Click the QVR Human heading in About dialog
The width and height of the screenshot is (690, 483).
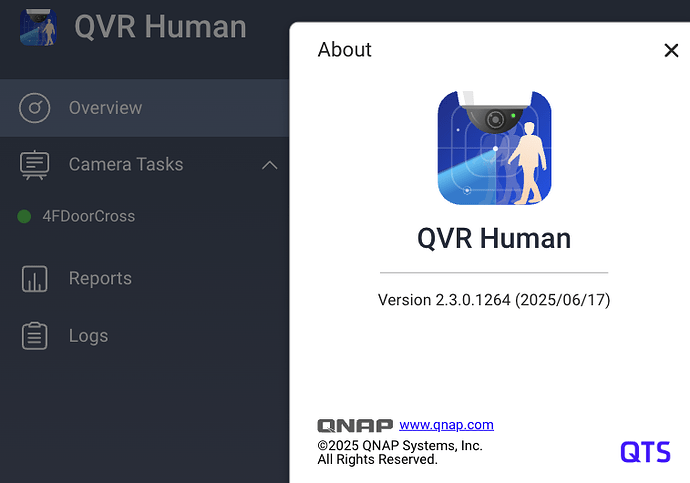[x=494, y=238]
